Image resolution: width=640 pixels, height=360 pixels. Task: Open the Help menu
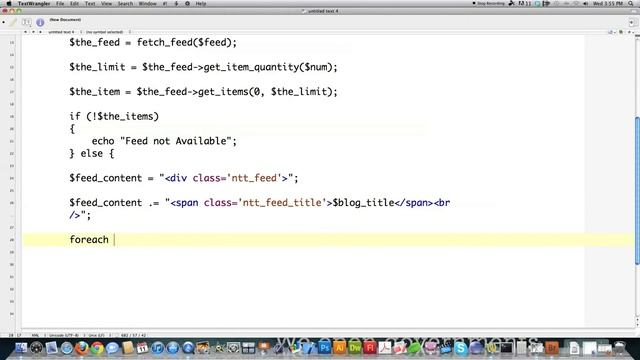click(200, 3)
